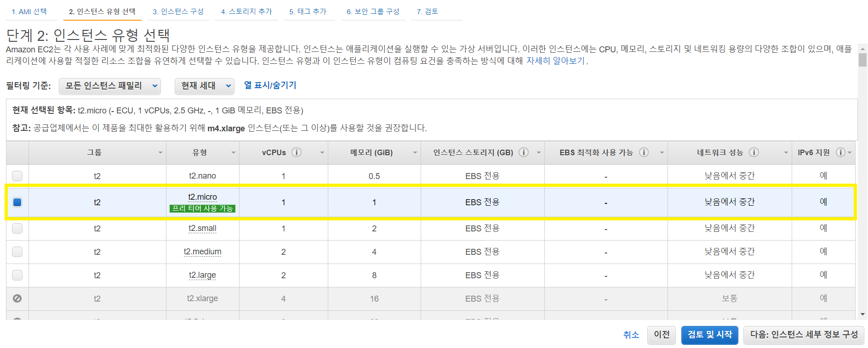Click t2.micro type name link
This screenshot has height=348, width=868.
coord(202,197)
